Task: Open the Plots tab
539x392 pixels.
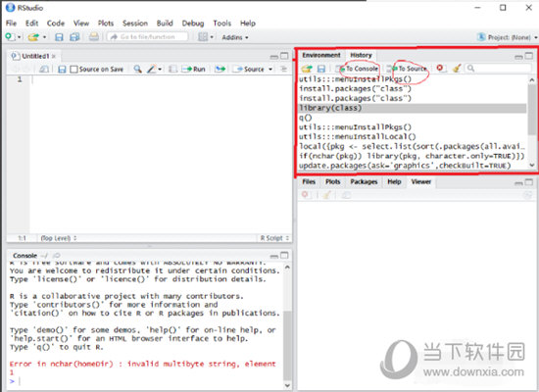Action: tap(333, 182)
